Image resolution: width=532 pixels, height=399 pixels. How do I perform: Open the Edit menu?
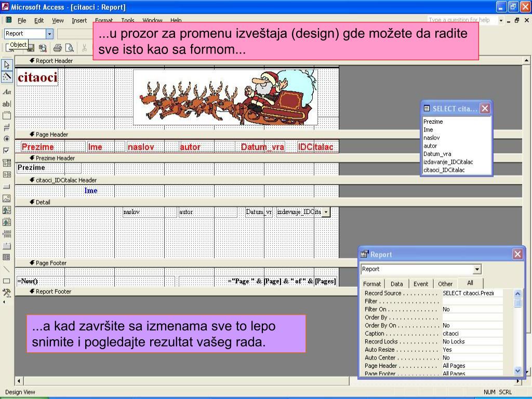[39, 20]
